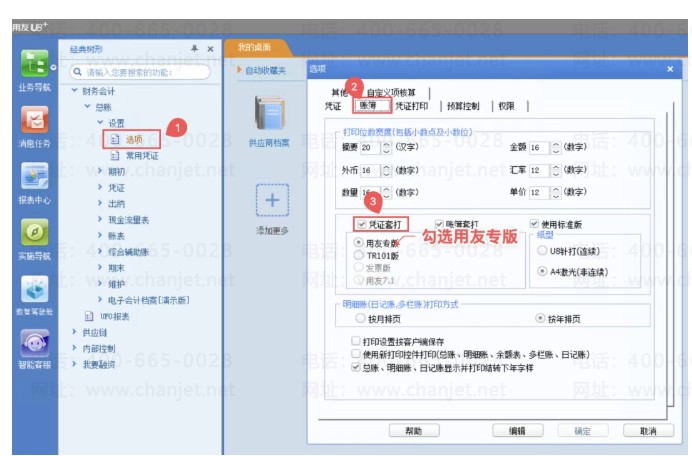692x456 pixels.
Task: Expand the 自动收藏夹 section
Action: (239, 70)
